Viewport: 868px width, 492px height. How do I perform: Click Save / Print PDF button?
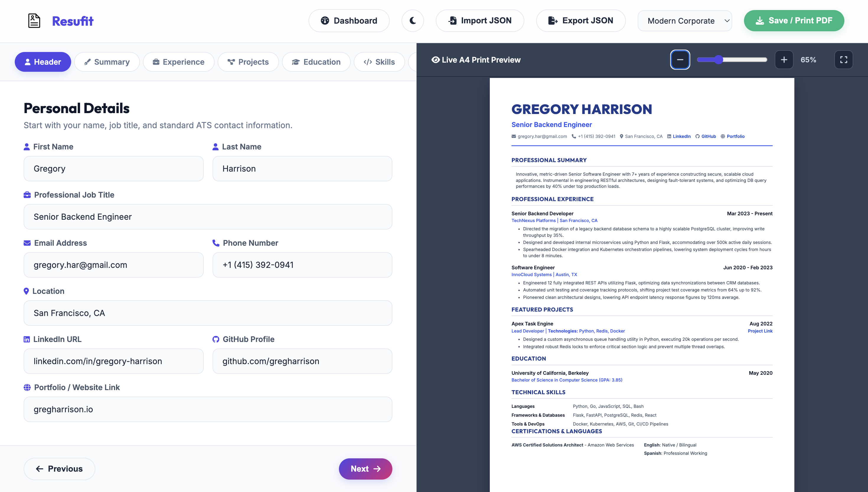(794, 21)
